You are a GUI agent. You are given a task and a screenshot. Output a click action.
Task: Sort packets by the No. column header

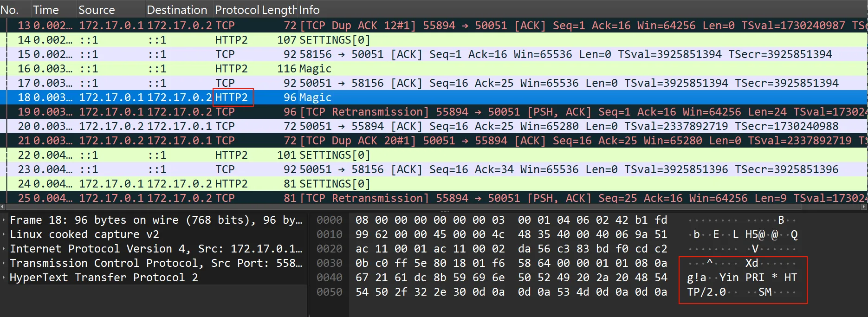click(15, 9)
